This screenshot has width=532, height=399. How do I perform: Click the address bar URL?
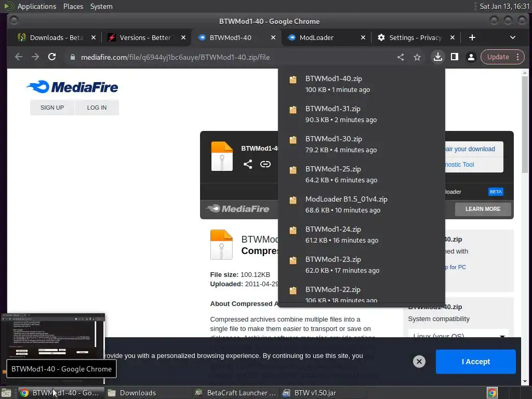point(175,57)
